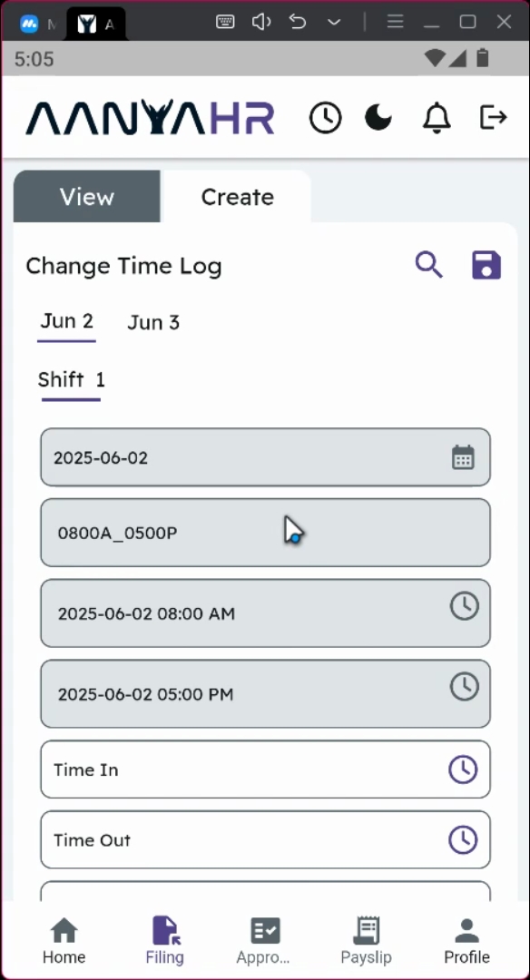Open notifications bell
Screen dimensions: 530x980
437,117
